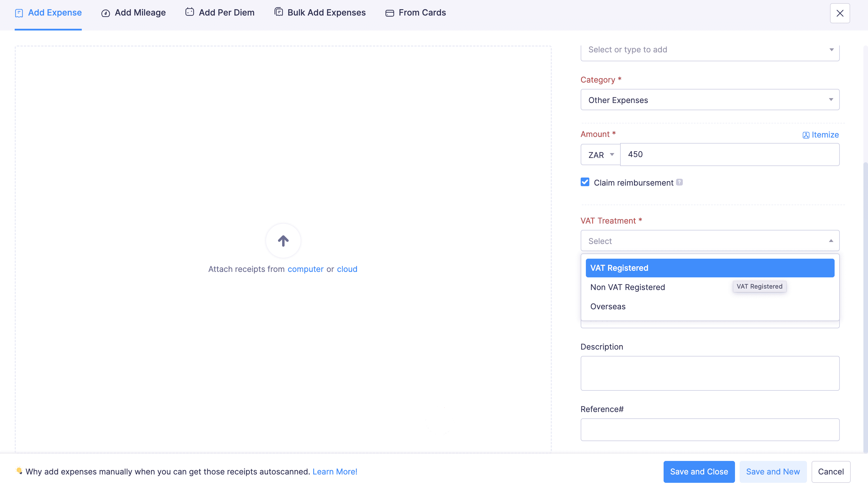Screen dimensions: 868x490
Task: Uncheck the Claim reimbursement checkbox
Action: (x=585, y=182)
